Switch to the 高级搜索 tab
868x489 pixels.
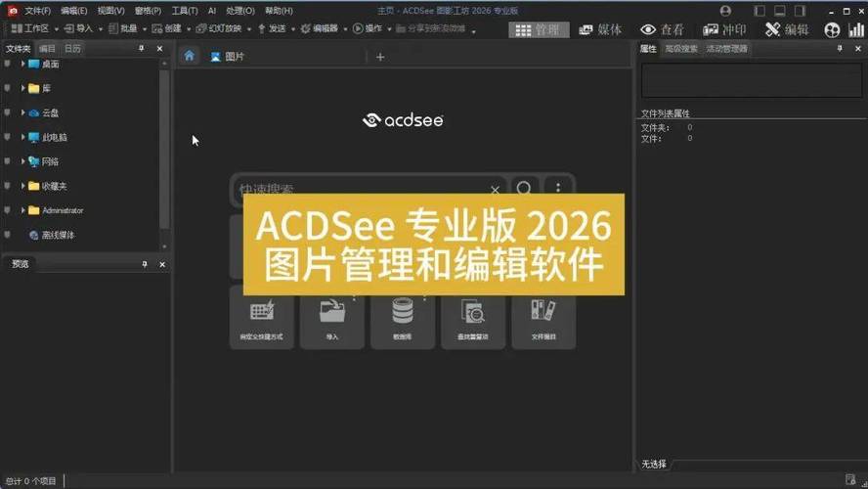coord(681,49)
